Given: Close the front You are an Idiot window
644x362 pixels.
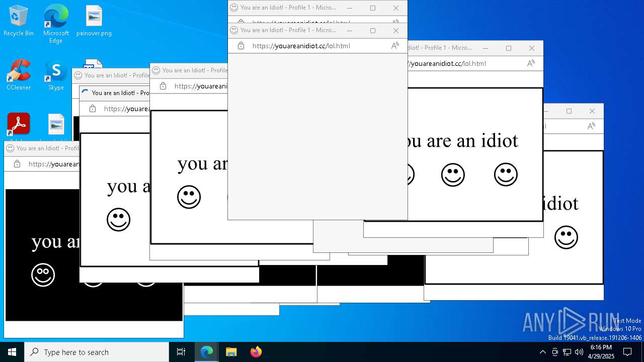Looking at the screenshot, I should (x=396, y=30).
